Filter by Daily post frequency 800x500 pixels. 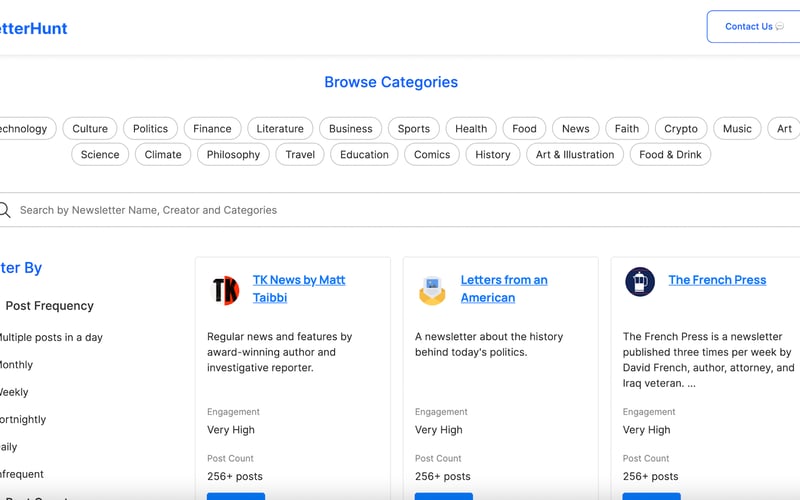click(9, 447)
